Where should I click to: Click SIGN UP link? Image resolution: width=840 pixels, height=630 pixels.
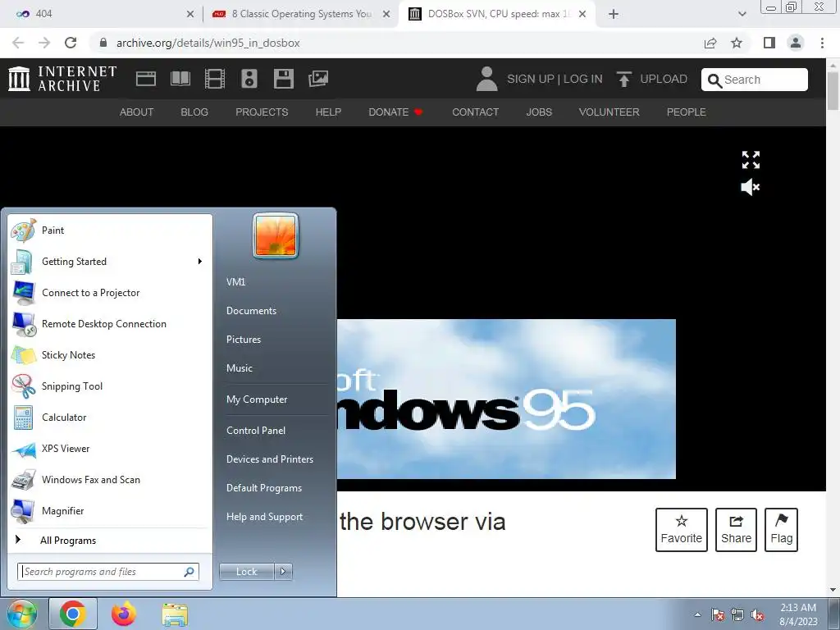point(531,79)
